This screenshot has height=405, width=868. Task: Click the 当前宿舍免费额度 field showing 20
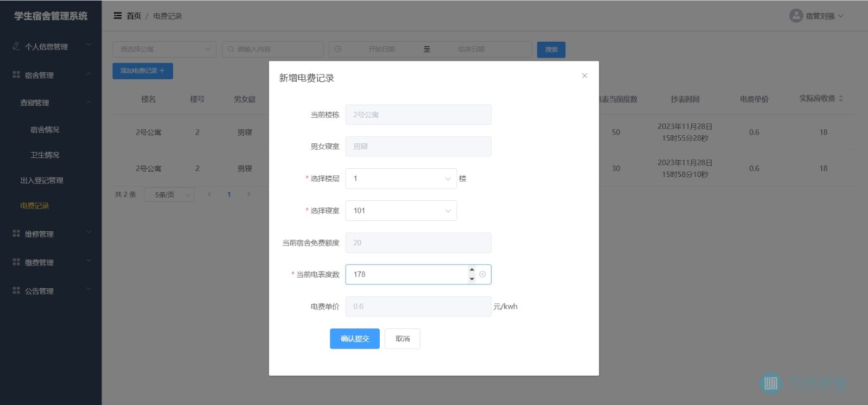tap(418, 243)
